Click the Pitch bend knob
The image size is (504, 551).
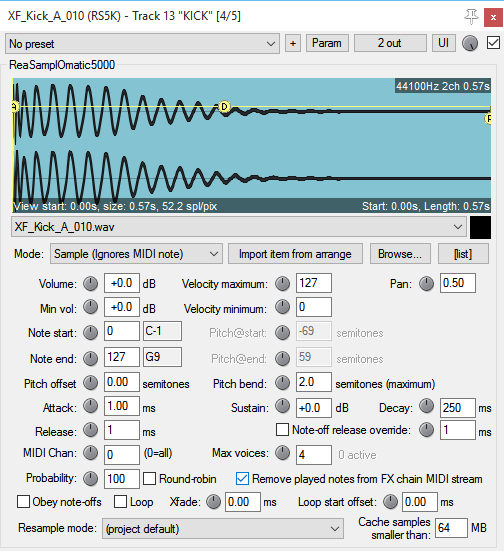click(x=282, y=383)
